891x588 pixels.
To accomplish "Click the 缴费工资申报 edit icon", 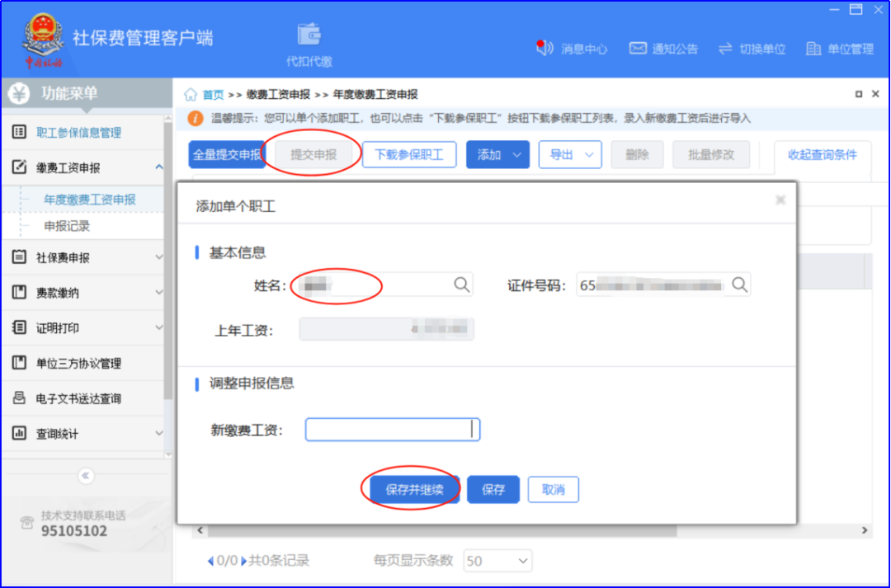I will pyautogui.click(x=19, y=167).
